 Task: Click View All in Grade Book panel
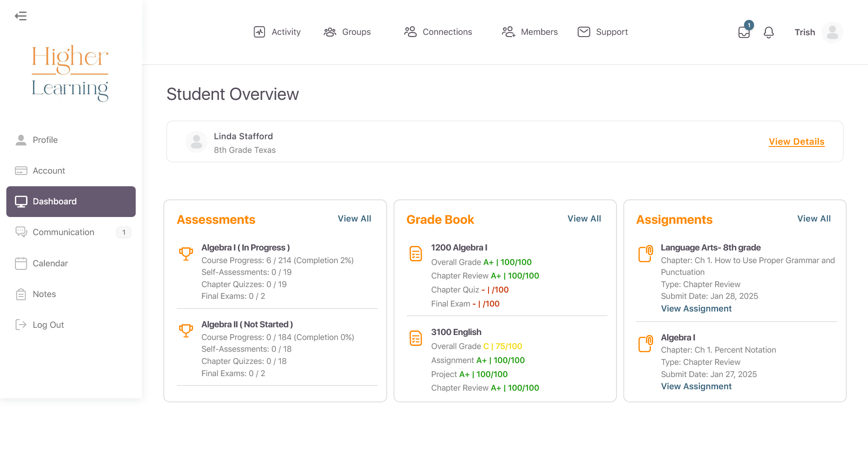584,219
